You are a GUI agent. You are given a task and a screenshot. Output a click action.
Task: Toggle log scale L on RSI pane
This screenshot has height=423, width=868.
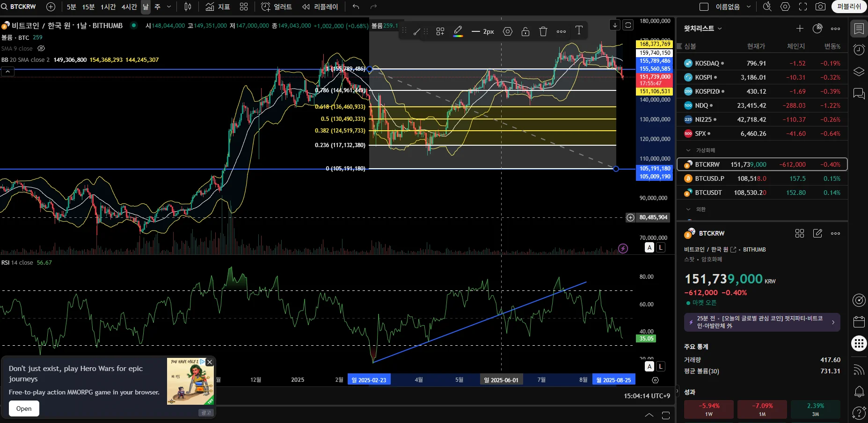tap(660, 366)
